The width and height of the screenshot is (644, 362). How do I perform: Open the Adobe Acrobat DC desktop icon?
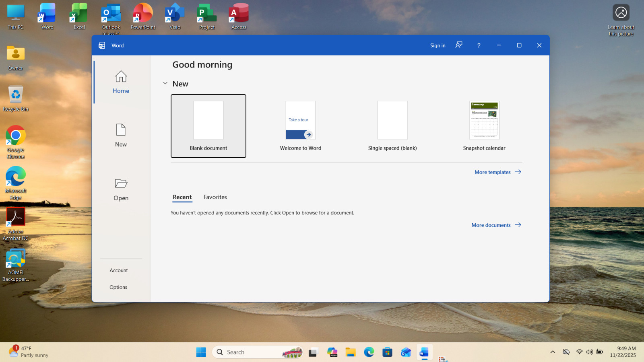(x=16, y=224)
